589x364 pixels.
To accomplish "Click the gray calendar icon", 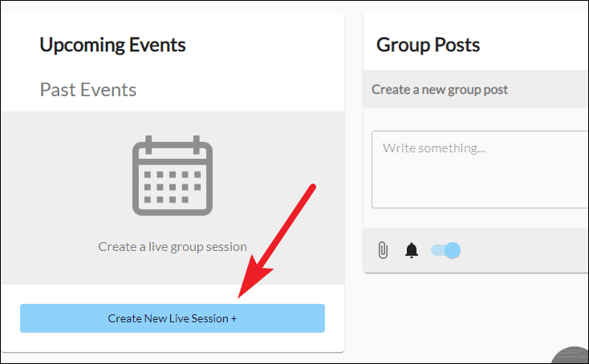I will (x=173, y=176).
